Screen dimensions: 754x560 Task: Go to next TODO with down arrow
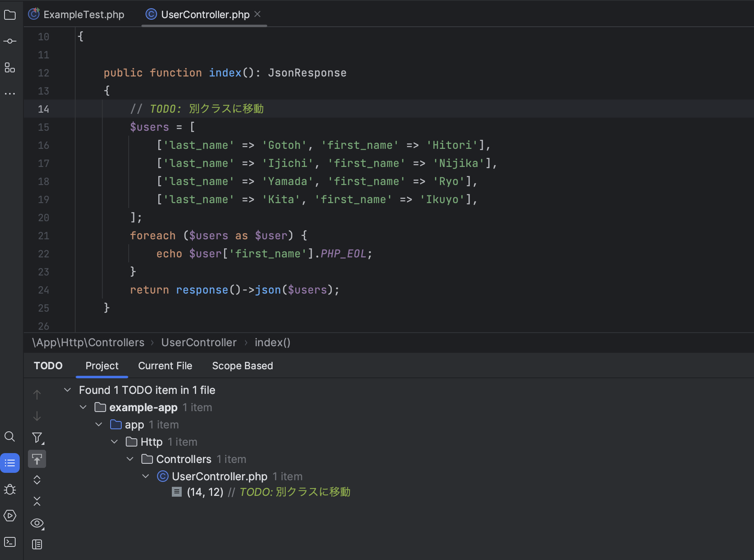37,416
